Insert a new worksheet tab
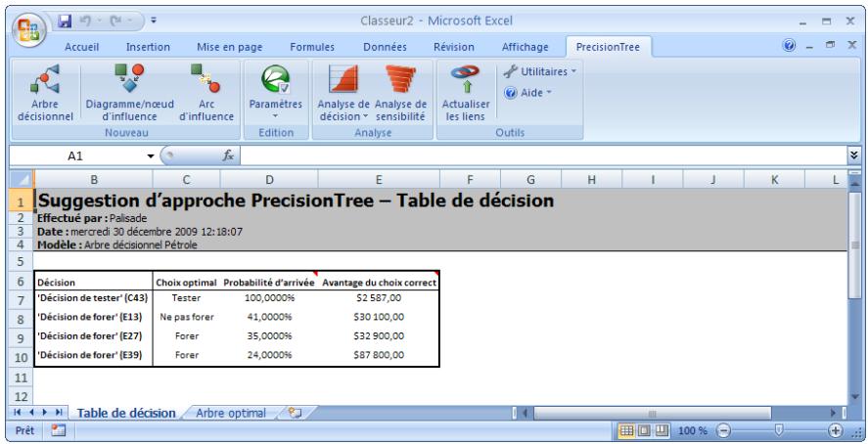 point(296,413)
